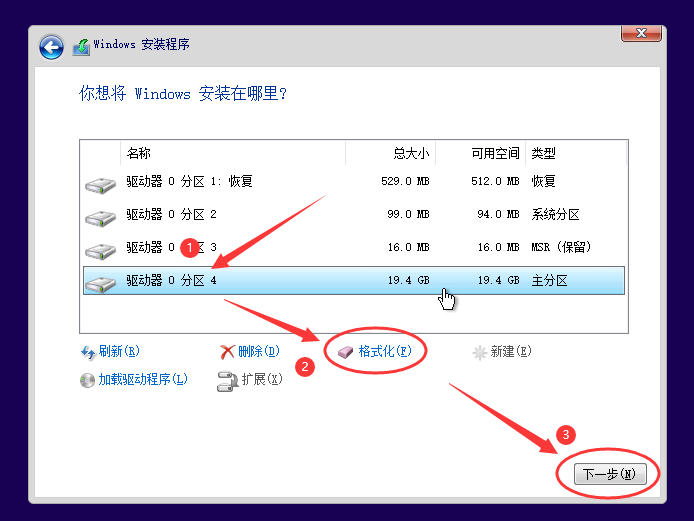Click 删除(D) link
Screen dimensions: 694x521
tap(259, 351)
